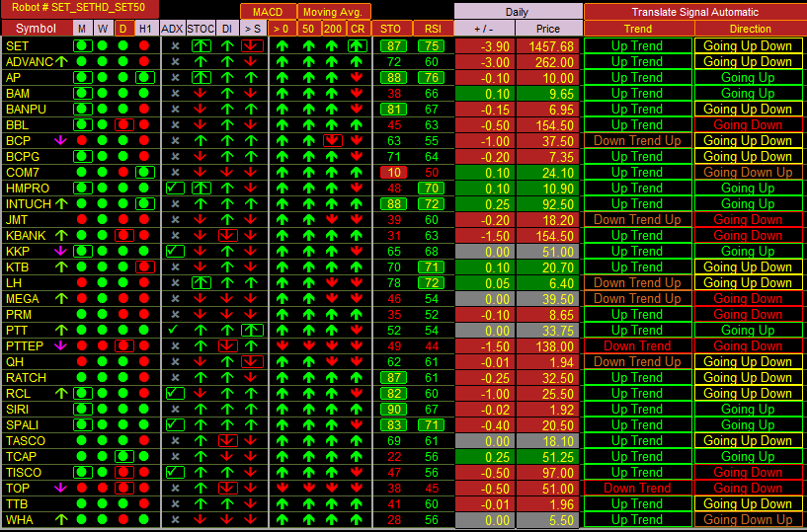
Task: Click PTTEP's Down Trend cell
Action: (x=638, y=345)
